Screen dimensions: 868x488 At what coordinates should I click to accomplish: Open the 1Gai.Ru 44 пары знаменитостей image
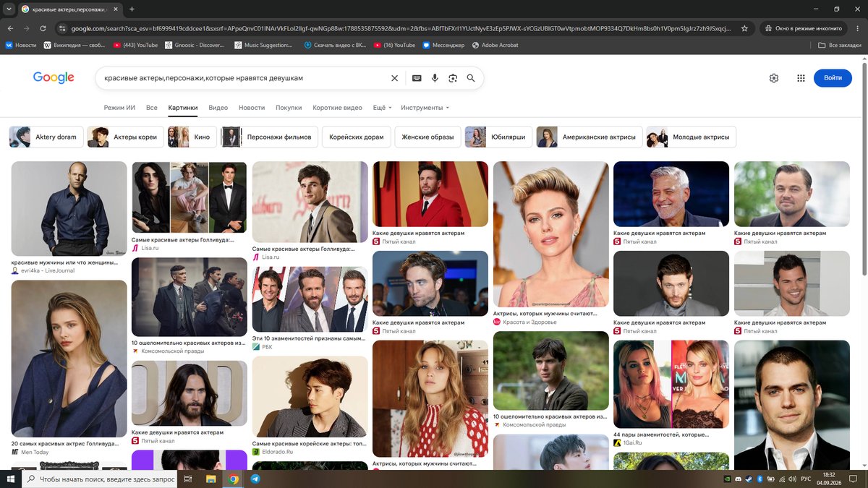671,384
